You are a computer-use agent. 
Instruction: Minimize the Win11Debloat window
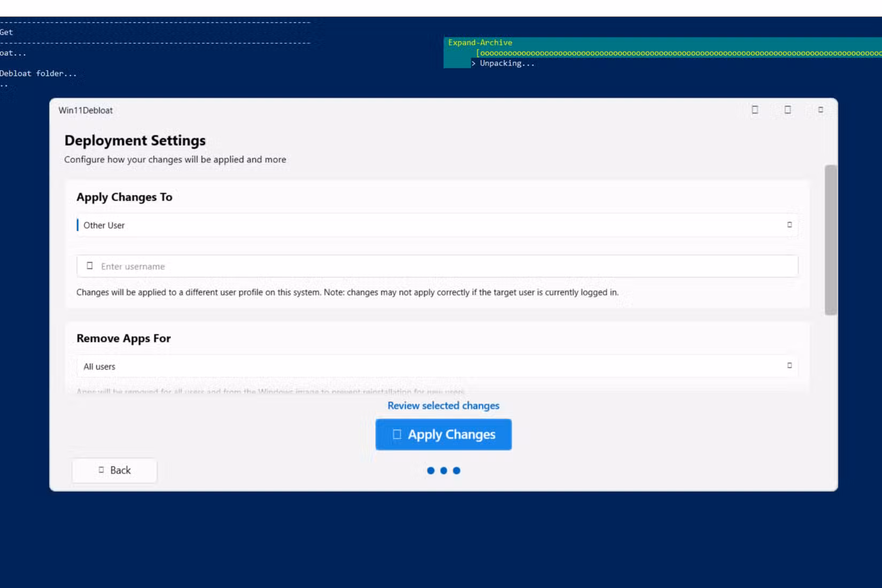pos(755,110)
